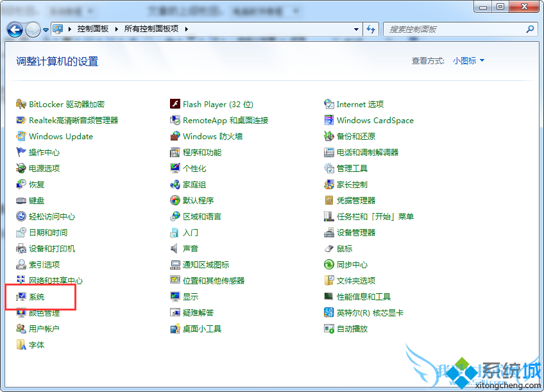The width and height of the screenshot is (544, 392).
Task: Expand arrow after 控制面板 breadcrumb
Action: click(117, 29)
